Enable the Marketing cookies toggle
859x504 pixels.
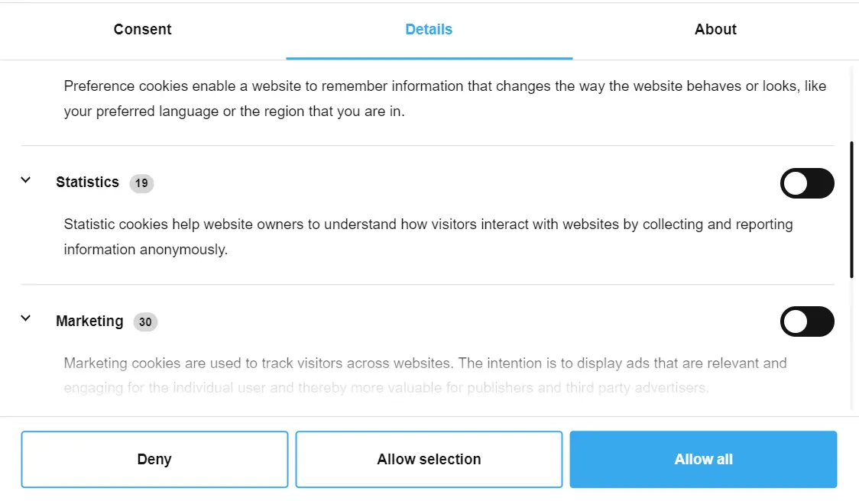807,321
